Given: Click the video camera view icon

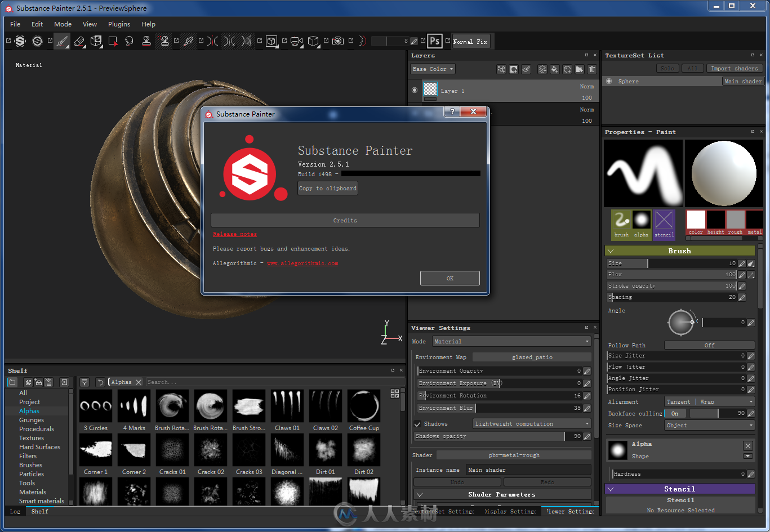Looking at the screenshot, I should (x=296, y=41).
